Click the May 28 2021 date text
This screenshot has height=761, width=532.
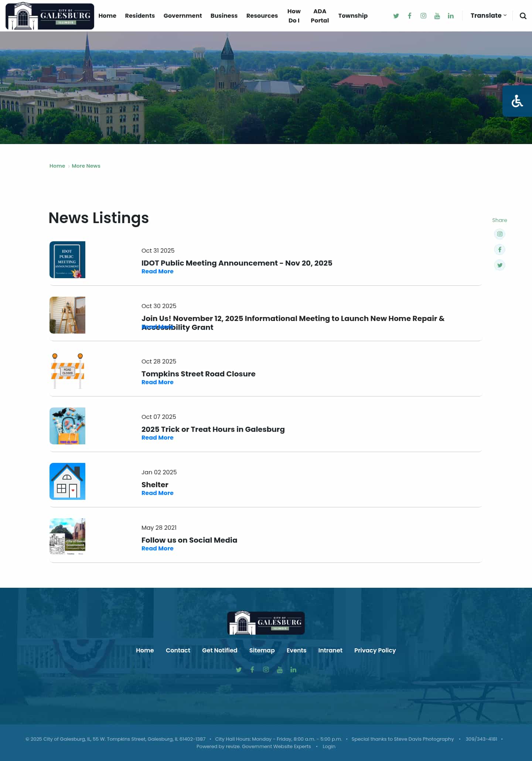pyautogui.click(x=159, y=528)
